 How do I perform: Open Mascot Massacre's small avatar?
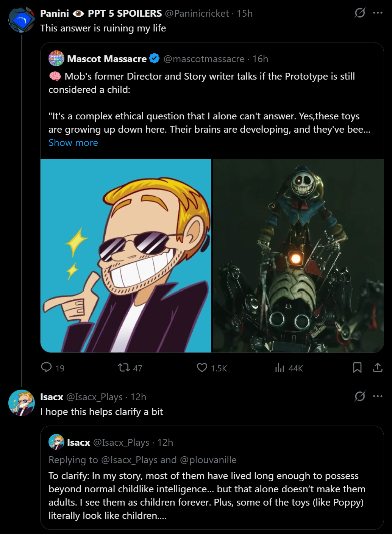(56, 59)
